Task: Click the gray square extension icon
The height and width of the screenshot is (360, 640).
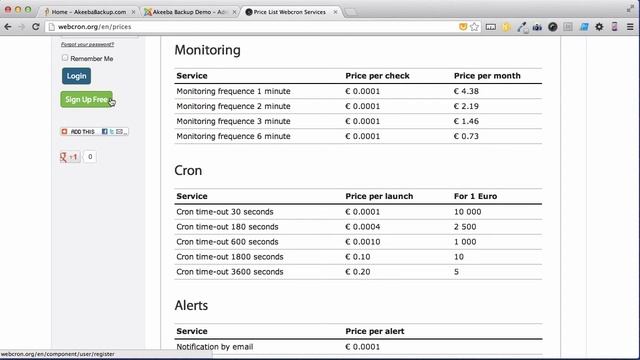Action: (568, 27)
